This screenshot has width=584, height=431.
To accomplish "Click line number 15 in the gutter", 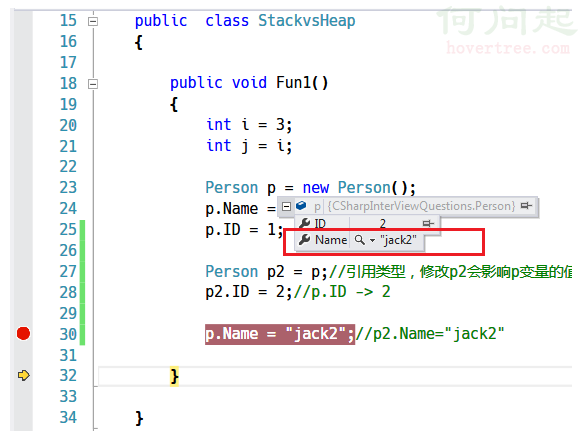I will click(68, 20).
